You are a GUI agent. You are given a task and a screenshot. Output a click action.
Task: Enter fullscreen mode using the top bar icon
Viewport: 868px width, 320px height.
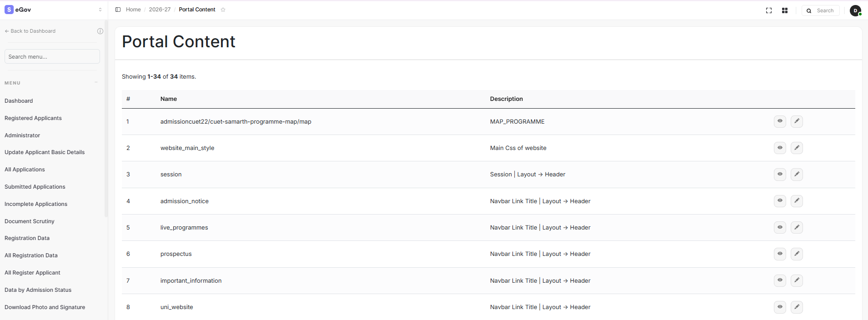coord(769,10)
